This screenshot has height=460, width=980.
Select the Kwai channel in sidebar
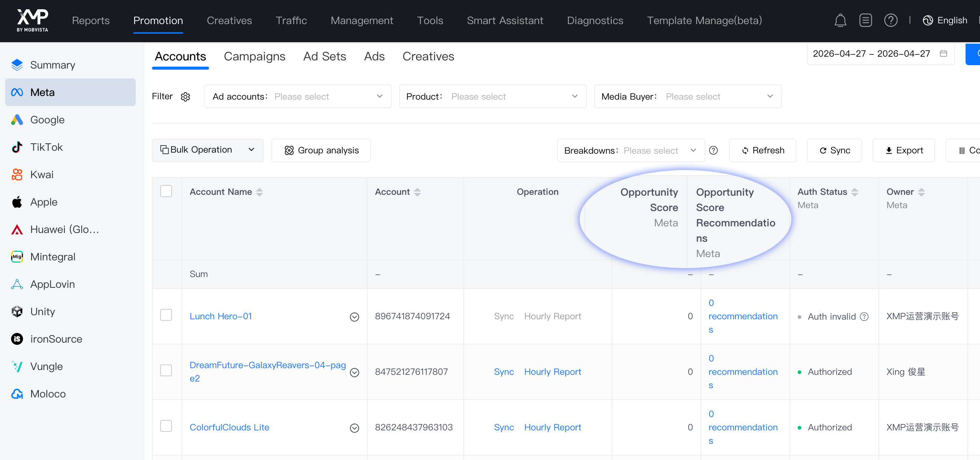(42, 174)
